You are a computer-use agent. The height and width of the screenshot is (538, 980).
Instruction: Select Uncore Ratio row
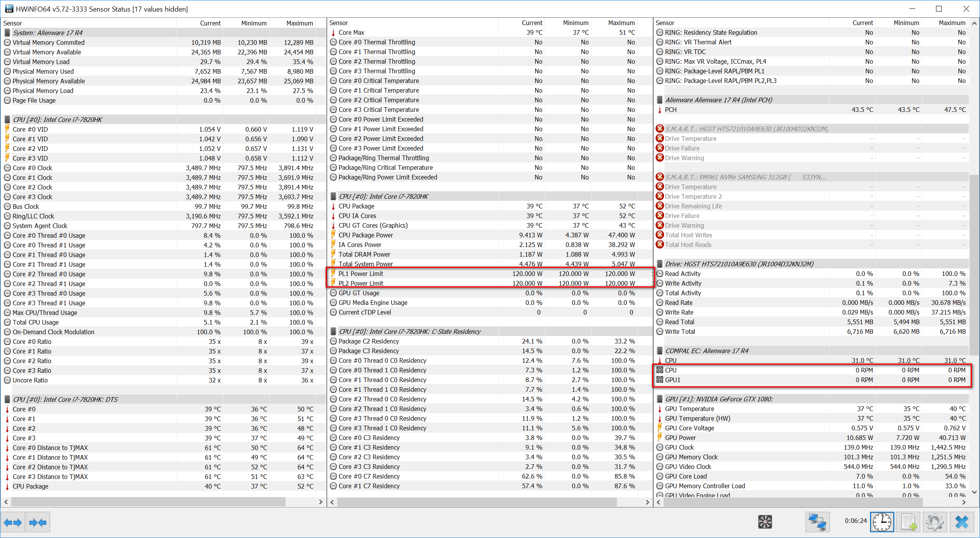pyautogui.click(x=164, y=380)
